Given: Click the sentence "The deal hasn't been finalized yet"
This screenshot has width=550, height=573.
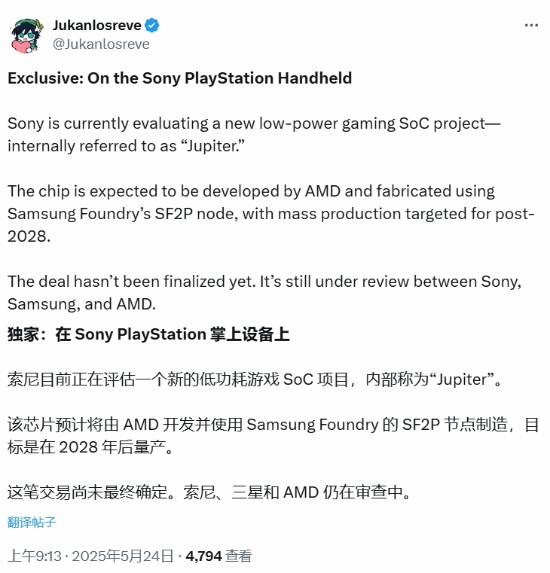Looking at the screenshot, I should [131, 281].
